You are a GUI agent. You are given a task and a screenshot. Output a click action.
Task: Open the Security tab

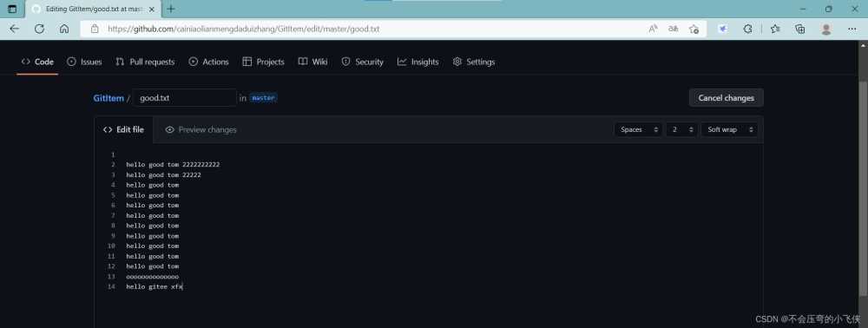pos(363,62)
